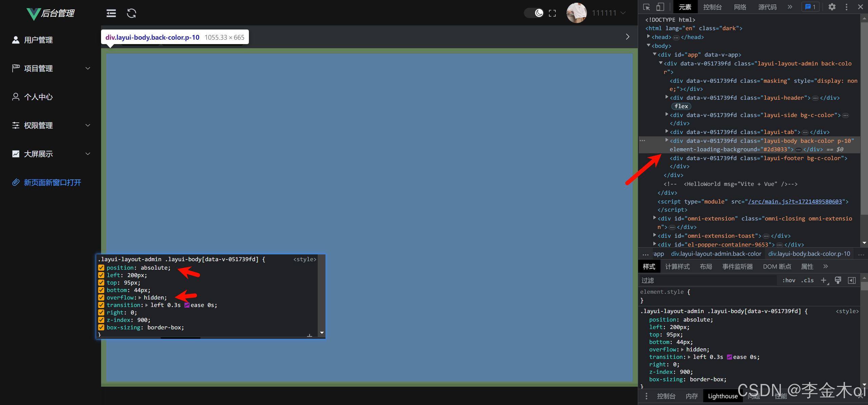Toggle the device emulation icon
Viewport: 868px width, 405px height.
[x=660, y=7]
